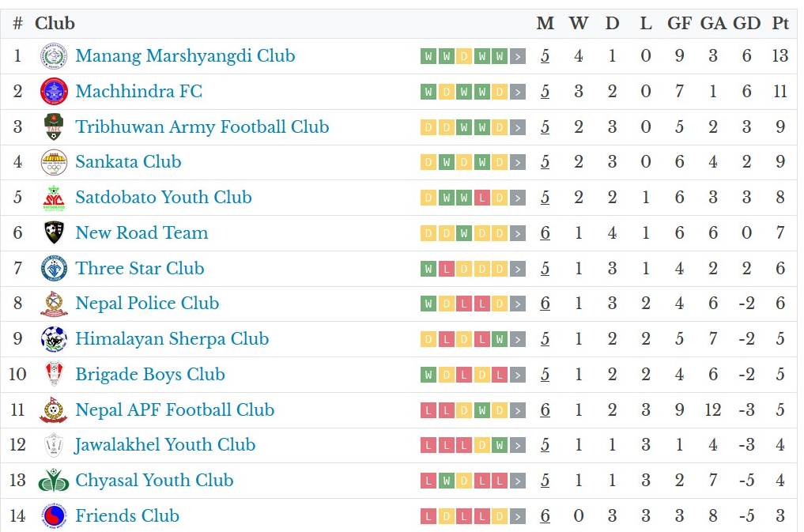Expand form arrow for Nepal Police Club
The width and height of the screenshot is (804, 532).
[x=518, y=304]
